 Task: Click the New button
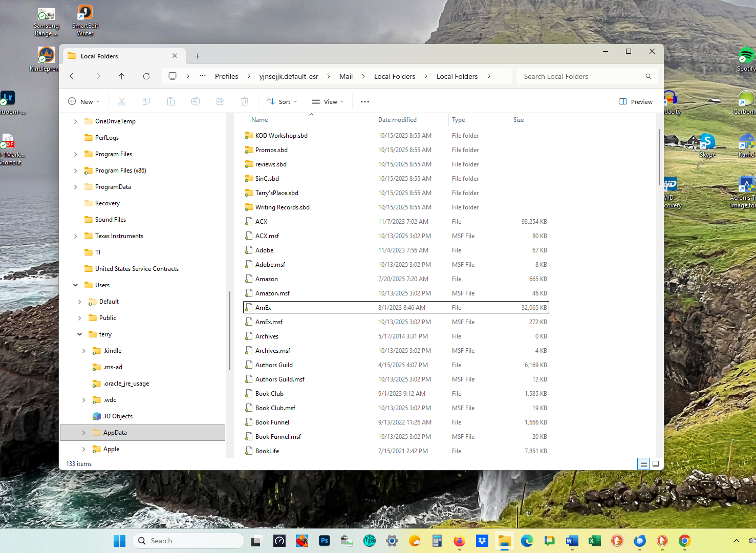coord(84,101)
